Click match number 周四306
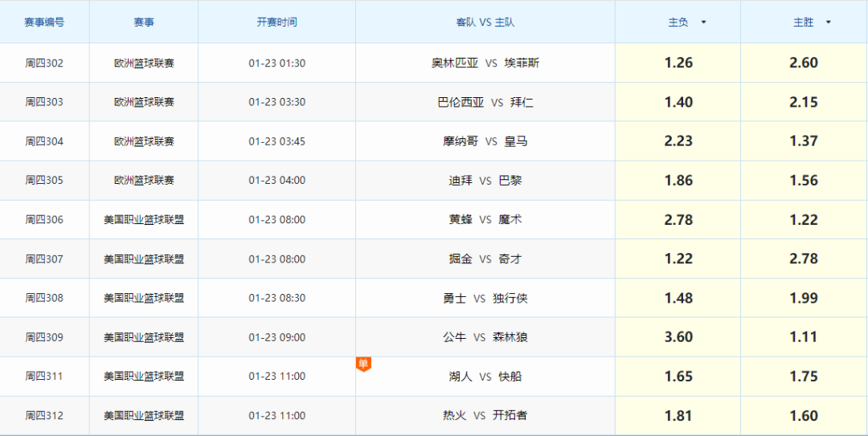Screen dimensions: 868x436 [x=44, y=220]
